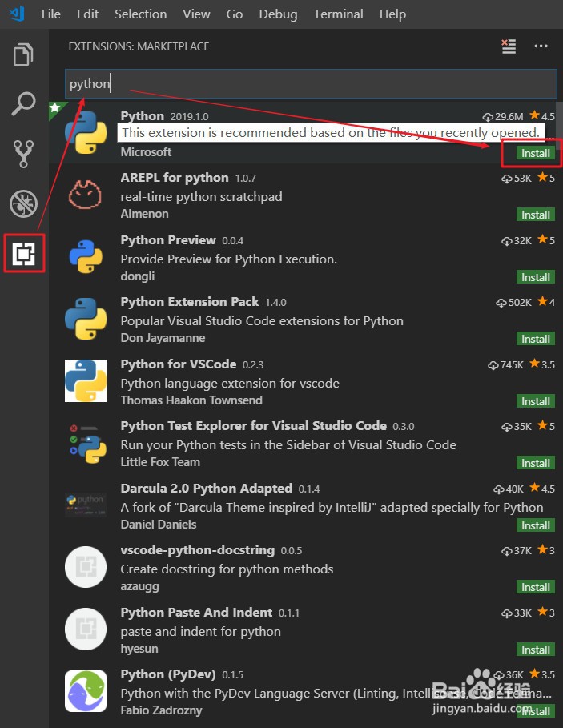Screen dimensions: 563x728
Task: Click the Python extension logo by Microsoft
Action: point(86,133)
